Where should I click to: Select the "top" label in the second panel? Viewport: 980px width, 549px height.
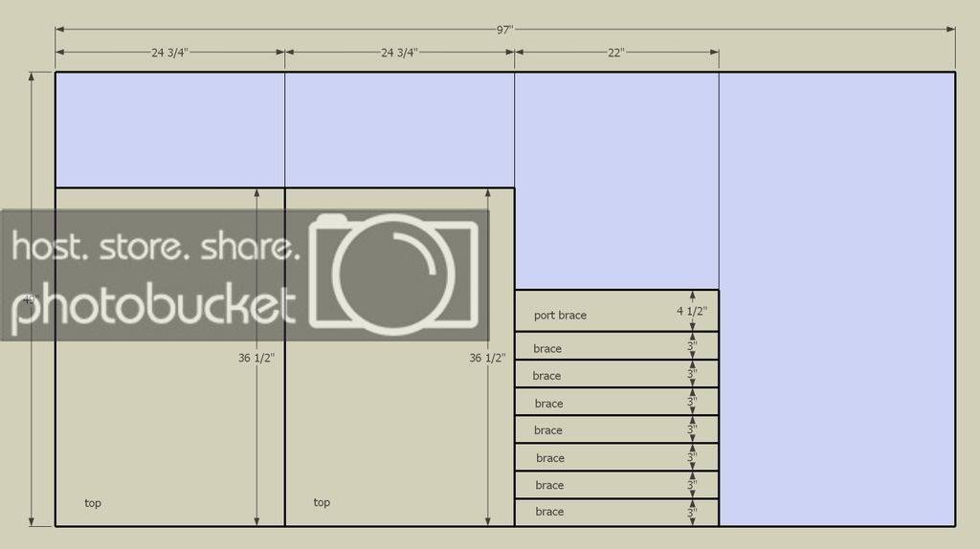pyautogui.click(x=322, y=502)
